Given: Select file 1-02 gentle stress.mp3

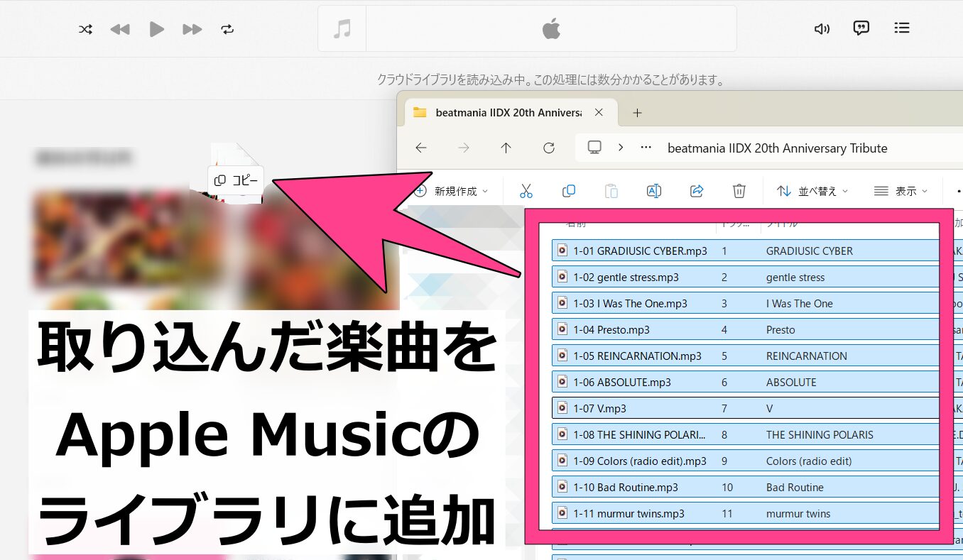Looking at the screenshot, I should pos(626,277).
